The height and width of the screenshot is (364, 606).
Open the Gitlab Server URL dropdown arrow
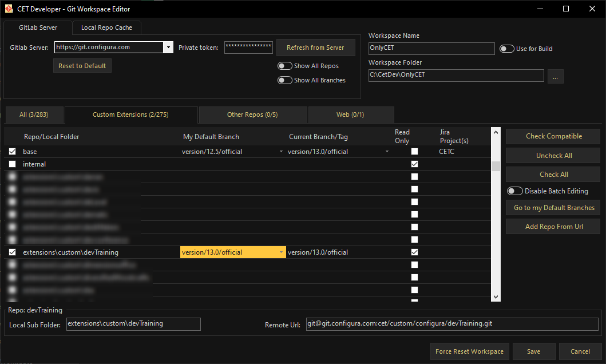point(168,47)
